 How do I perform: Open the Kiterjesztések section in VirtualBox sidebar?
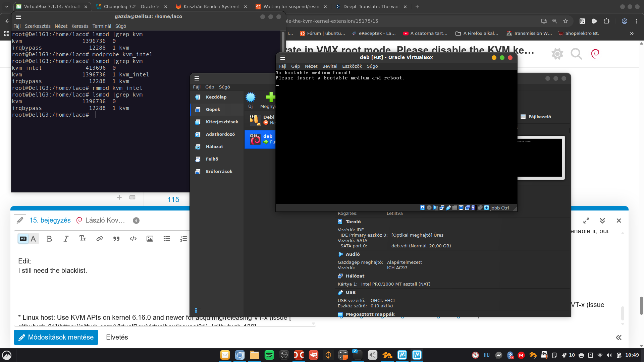pos(222,122)
